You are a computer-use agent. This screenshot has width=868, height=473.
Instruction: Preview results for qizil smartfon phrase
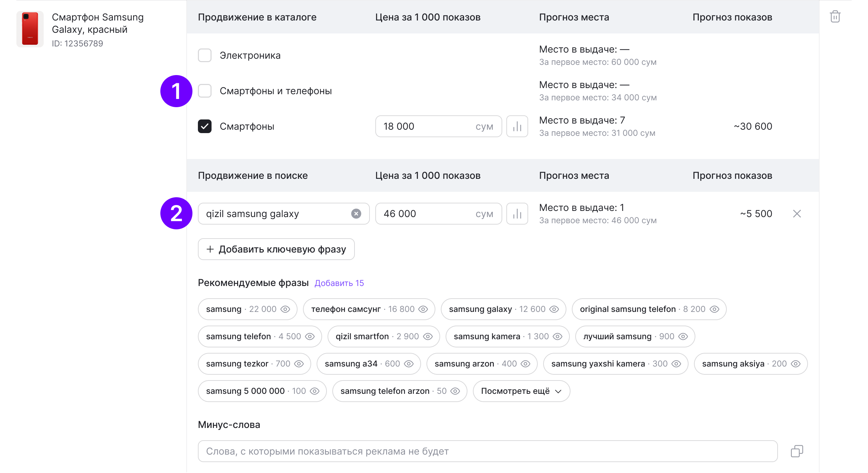(428, 336)
